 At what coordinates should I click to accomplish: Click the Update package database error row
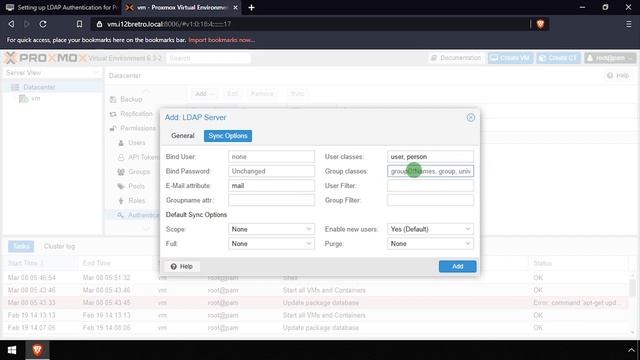[x=316, y=302]
